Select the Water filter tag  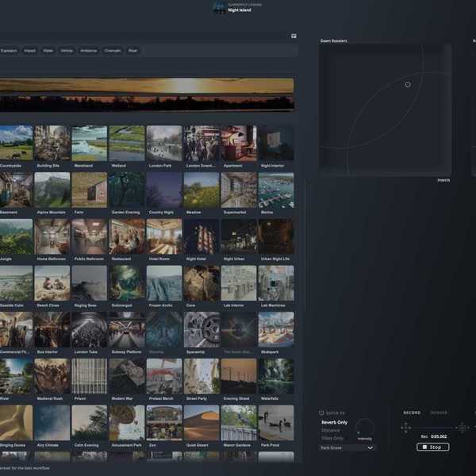(x=48, y=51)
